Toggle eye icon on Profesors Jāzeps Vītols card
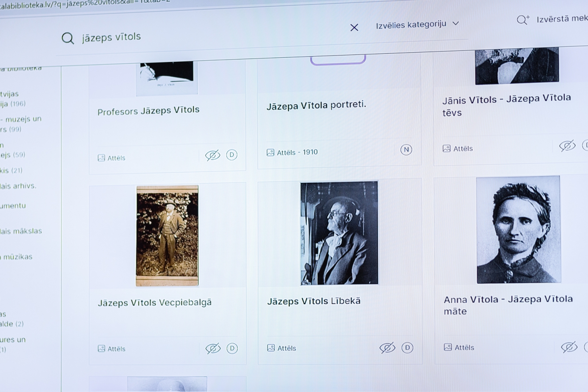 click(213, 155)
